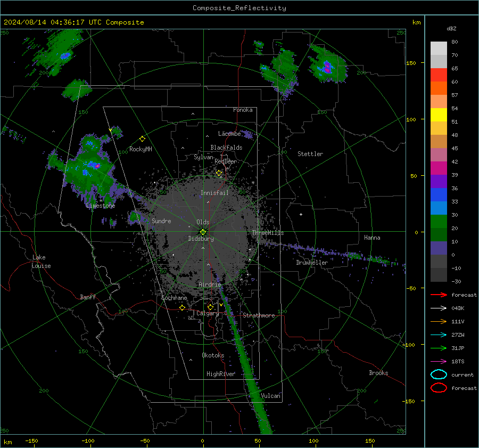The image size is (479, 448).
Task: Click the Okotoks label
Action: pos(213,355)
